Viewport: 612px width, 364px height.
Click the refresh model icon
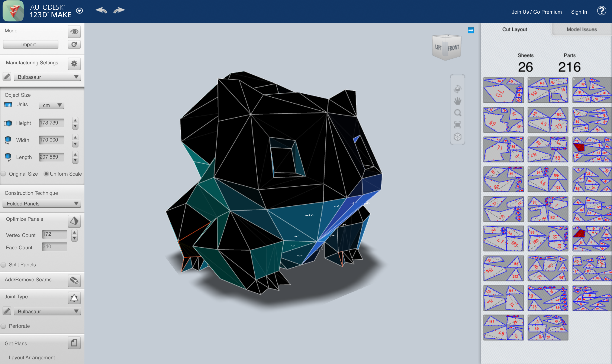[74, 44]
